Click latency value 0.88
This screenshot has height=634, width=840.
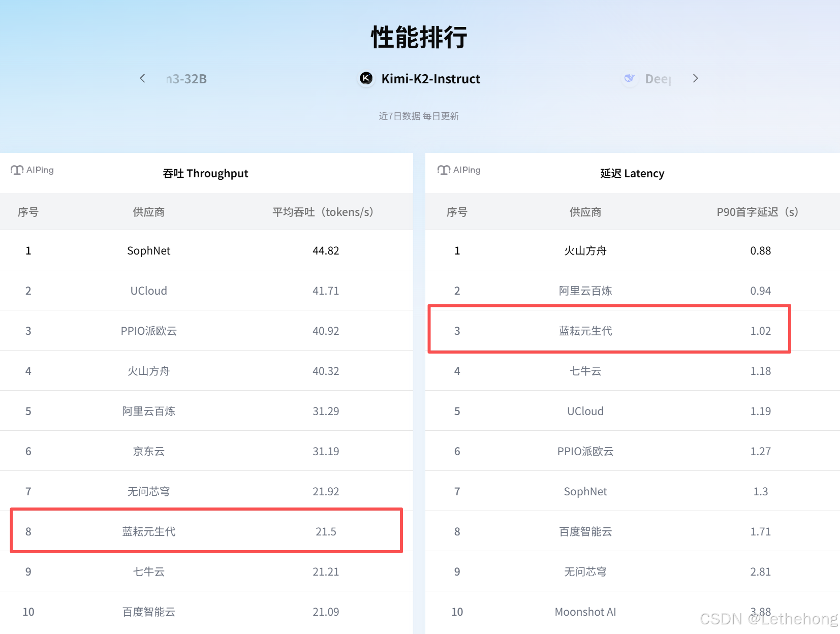tap(761, 250)
